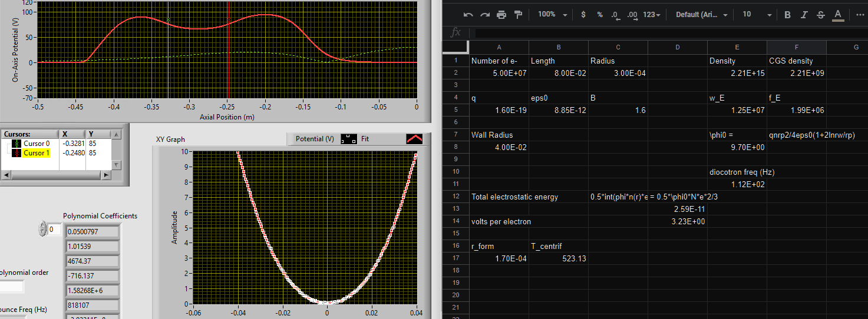Format as currency with dollar icon
This screenshot has width=868, height=319.
click(583, 15)
